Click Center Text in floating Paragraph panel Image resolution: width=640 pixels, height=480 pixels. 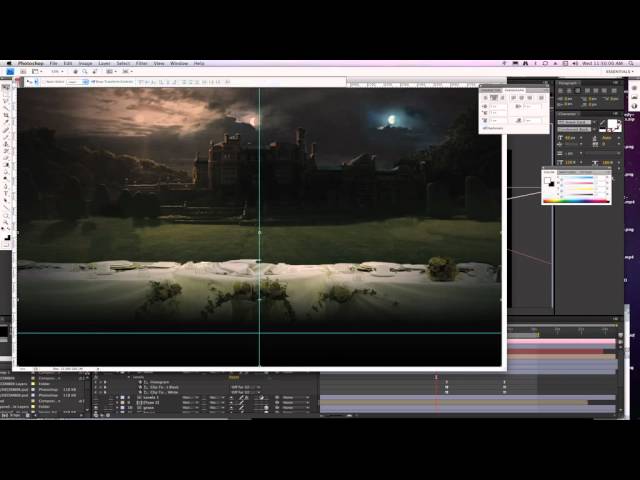(x=494, y=98)
